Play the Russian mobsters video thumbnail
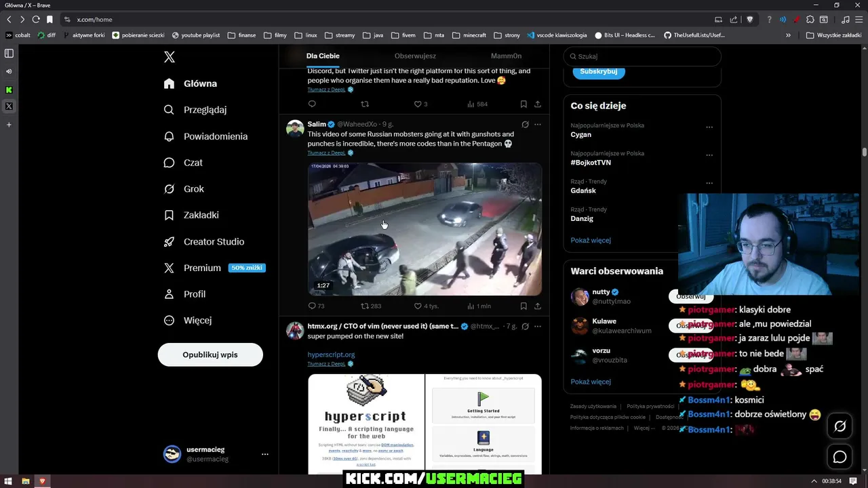The image size is (868, 488). (425, 229)
